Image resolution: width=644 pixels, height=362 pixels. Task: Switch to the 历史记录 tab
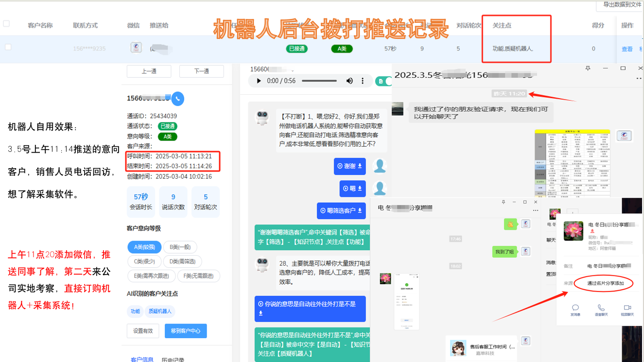(173, 359)
